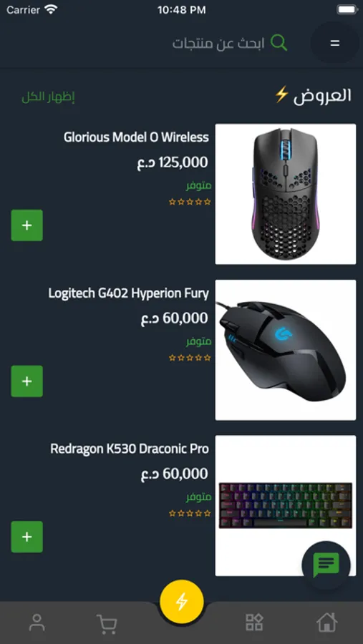This screenshot has height=644, width=363.
Task: Select the Logitech G402 Hyperion Fury title
Action: [x=129, y=293]
